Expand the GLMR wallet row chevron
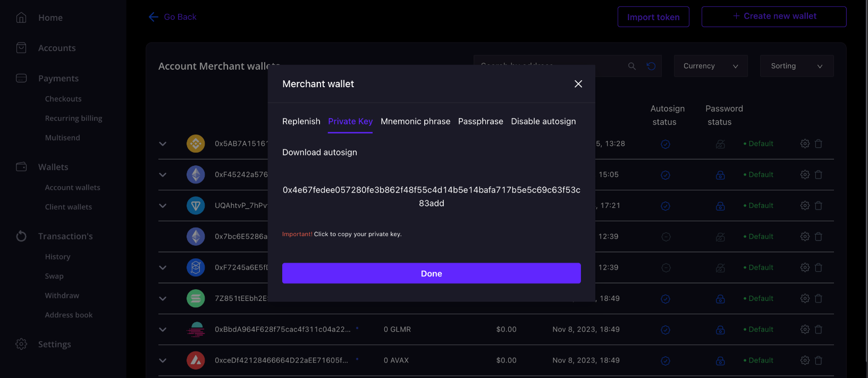This screenshot has width=868, height=378. coord(163,330)
